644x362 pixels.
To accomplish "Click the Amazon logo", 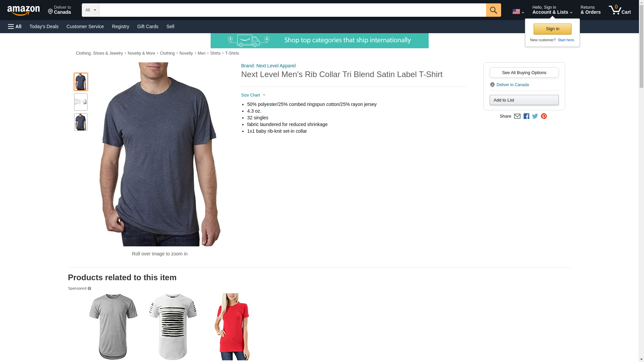I will [x=23, y=10].
